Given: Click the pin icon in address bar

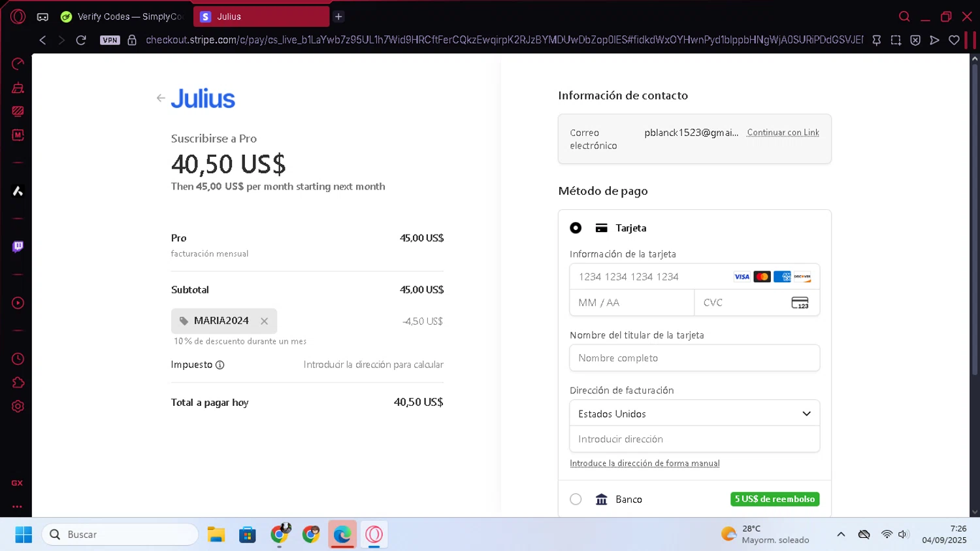Looking at the screenshot, I should (877, 40).
